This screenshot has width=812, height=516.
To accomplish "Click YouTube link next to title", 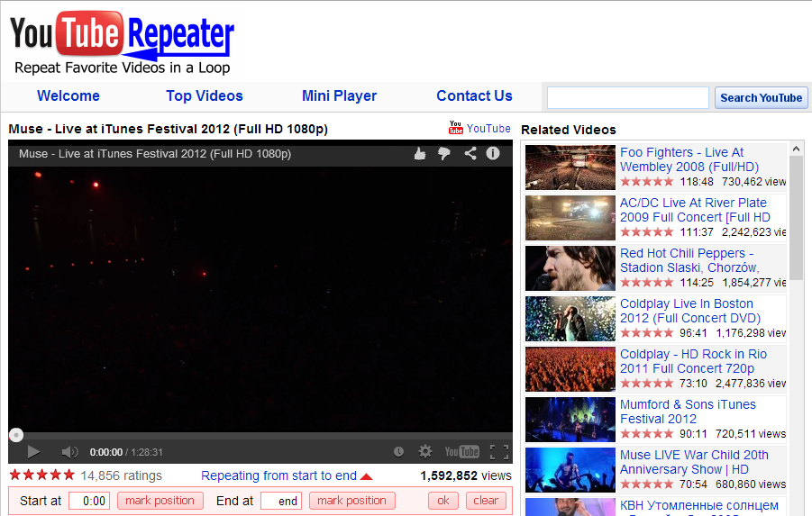I will click(488, 129).
